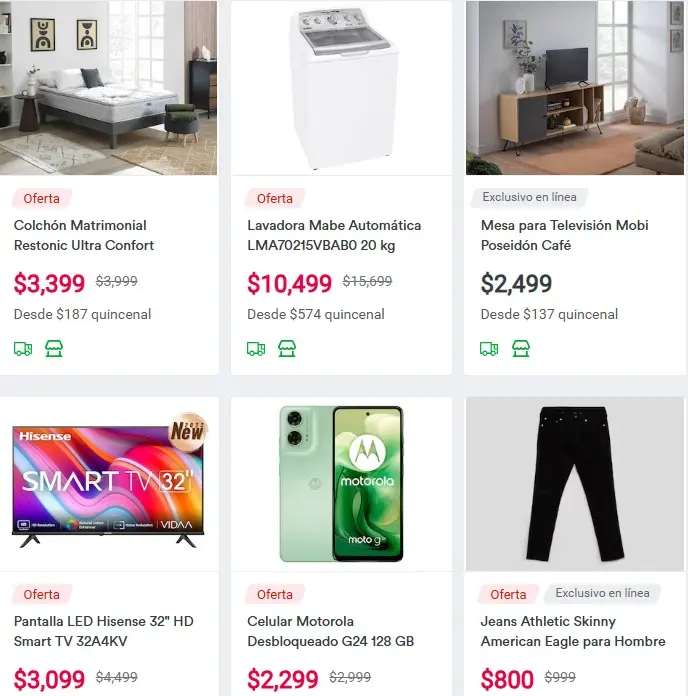688x696 pixels.
Task: Click store pickup icon under Lavadora Mabe
Action: point(287,348)
